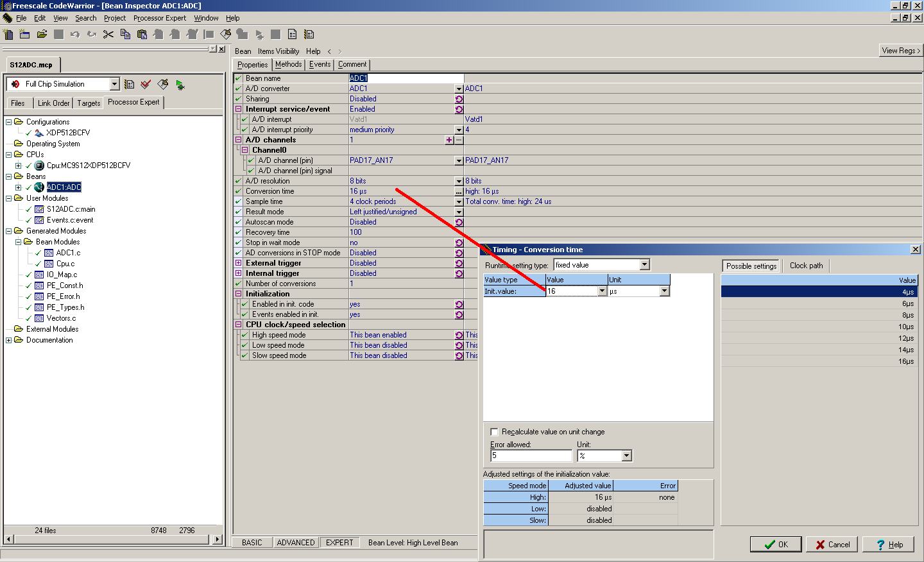The image size is (924, 562).
Task: Collapse the Generated Modules tree node
Action: click(8, 231)
